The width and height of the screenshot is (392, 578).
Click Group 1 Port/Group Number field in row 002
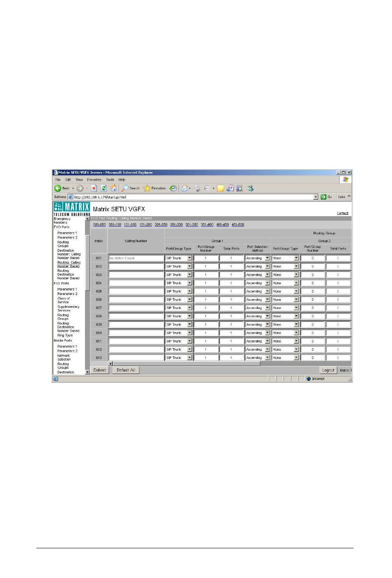pyautogui.click(x=206, y=267)
